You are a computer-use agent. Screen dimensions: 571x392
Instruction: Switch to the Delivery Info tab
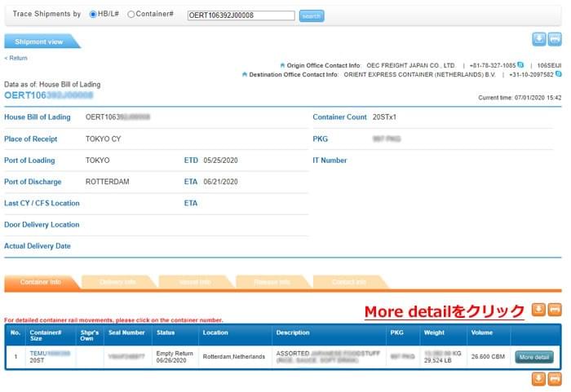pyautogui.click(x=117, y=283)
